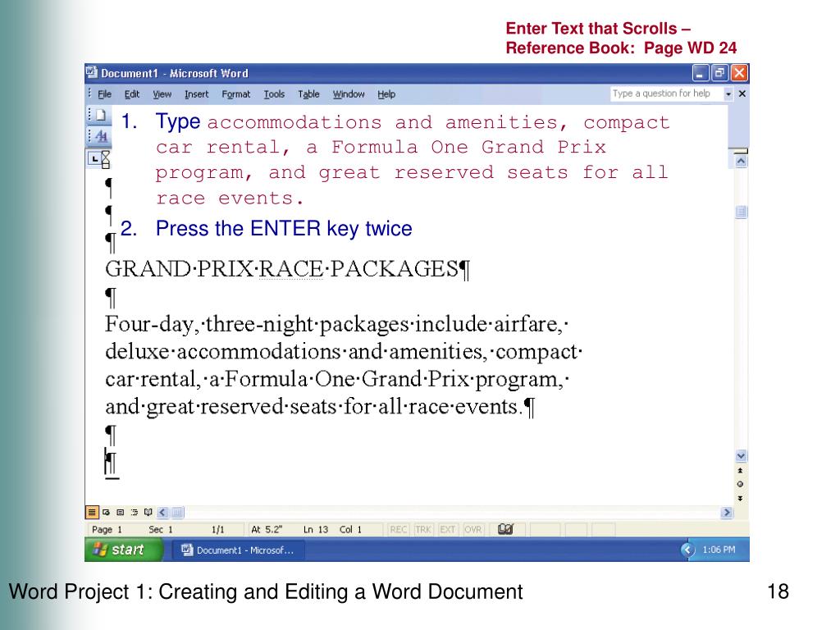Image resolution: width=840 pixels, height=630 pixels.
Task: Close the document window with small X
Action: pyautogui.click(x=742, y=94)
